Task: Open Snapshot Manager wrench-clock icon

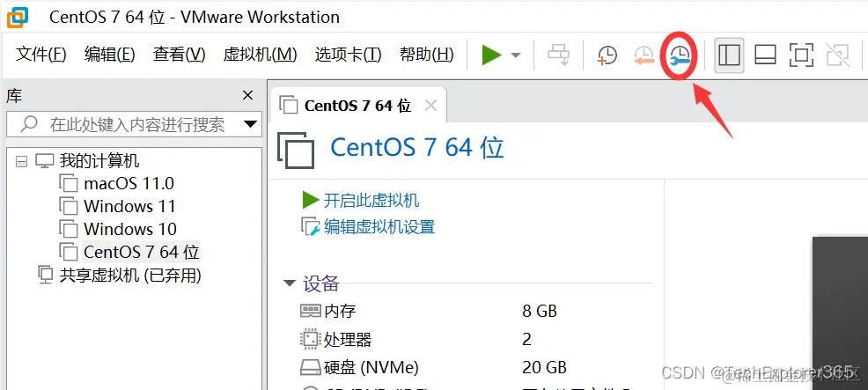Action: (x=680, y=55)
